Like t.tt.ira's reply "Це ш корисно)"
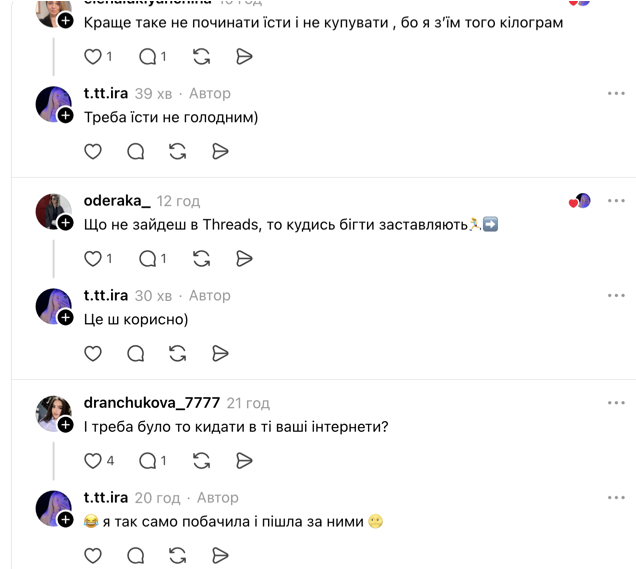636x569 pixels. (93, 353)
